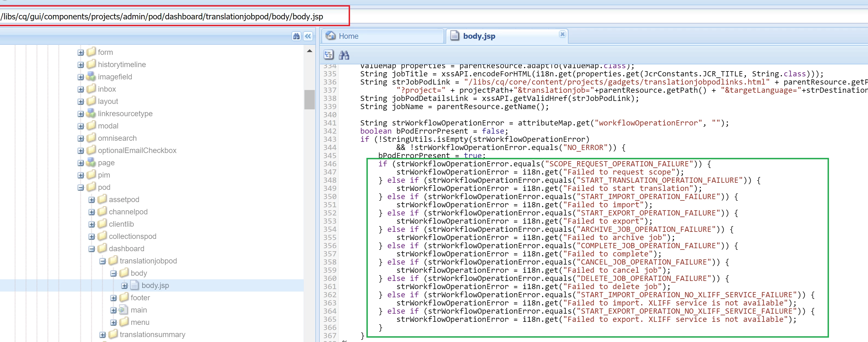Expand the footer folder
Screen dimensions: 868x342
[x=114, y=298]
